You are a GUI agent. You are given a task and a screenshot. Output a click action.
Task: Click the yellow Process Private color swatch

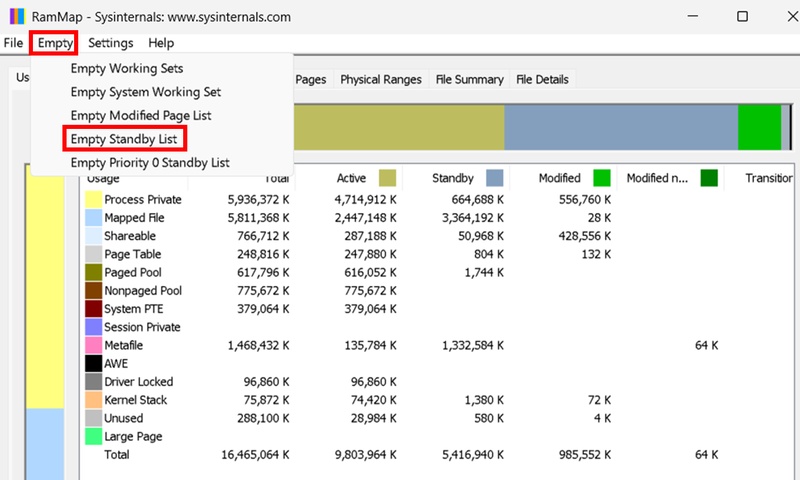point(93,200)
